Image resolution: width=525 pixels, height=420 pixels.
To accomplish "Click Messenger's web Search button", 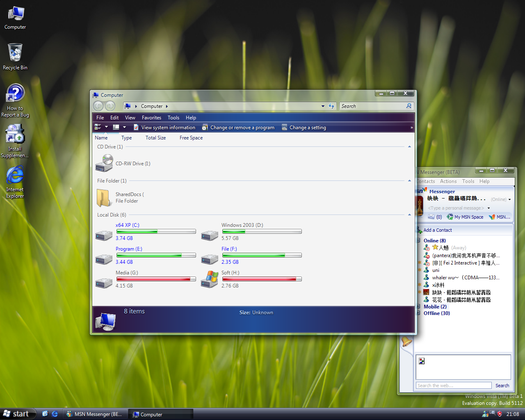I will point(502,386).
